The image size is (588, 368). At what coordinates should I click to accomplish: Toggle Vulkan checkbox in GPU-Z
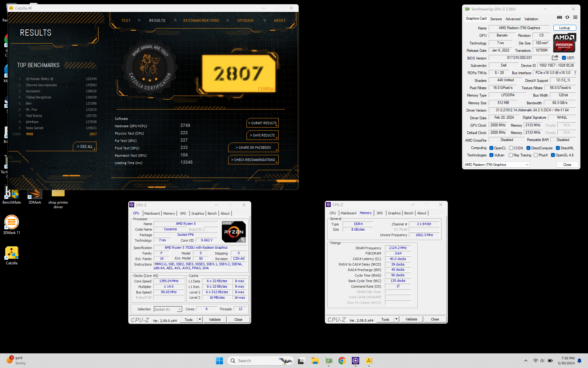point(491,155)
